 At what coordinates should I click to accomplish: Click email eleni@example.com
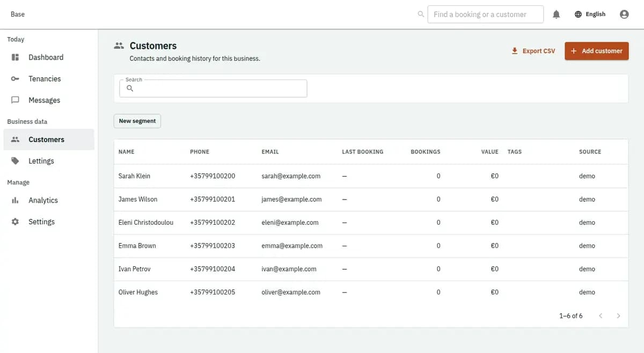[x=290, y=222]
